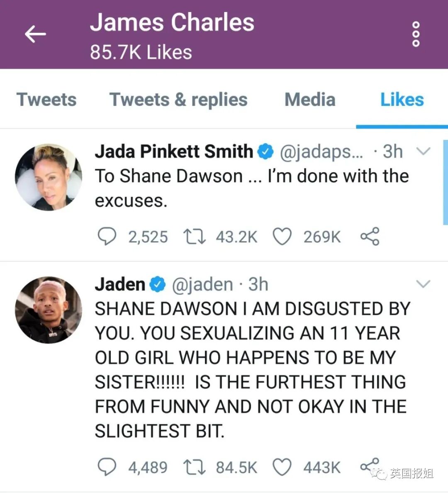Expand options chevron on Jaden's tweet

click(423, 283)
